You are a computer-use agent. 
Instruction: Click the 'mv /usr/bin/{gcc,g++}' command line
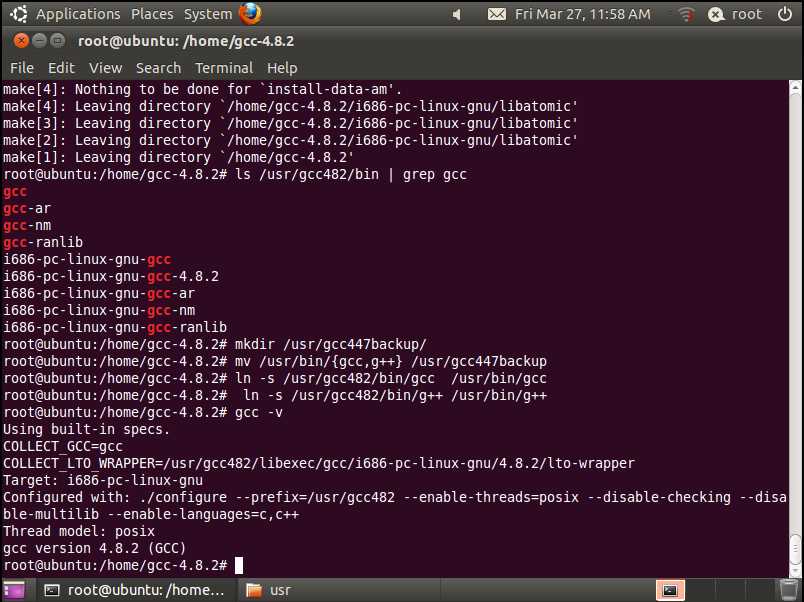(x=275, y=362)
